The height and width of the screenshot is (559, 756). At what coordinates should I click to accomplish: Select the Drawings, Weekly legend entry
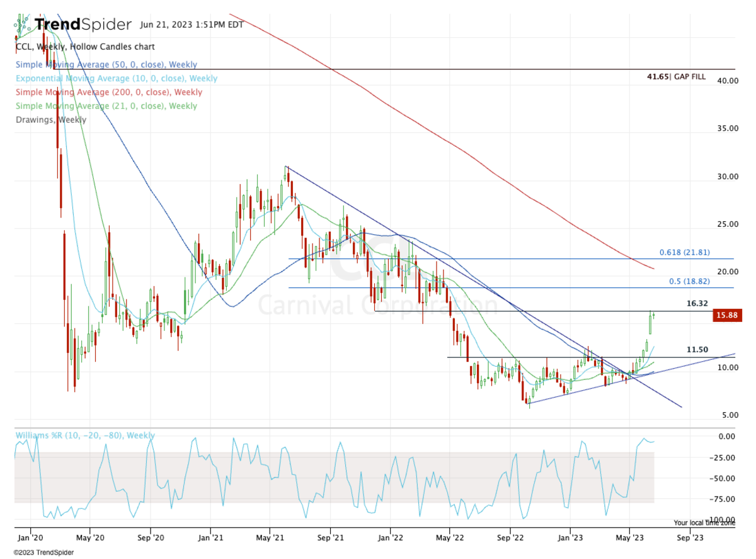point(52,120)
